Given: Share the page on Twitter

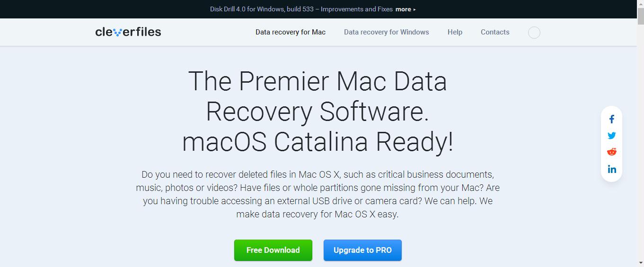Looking at the screenshot, I should pyautogui.click(x=612, y=136).
